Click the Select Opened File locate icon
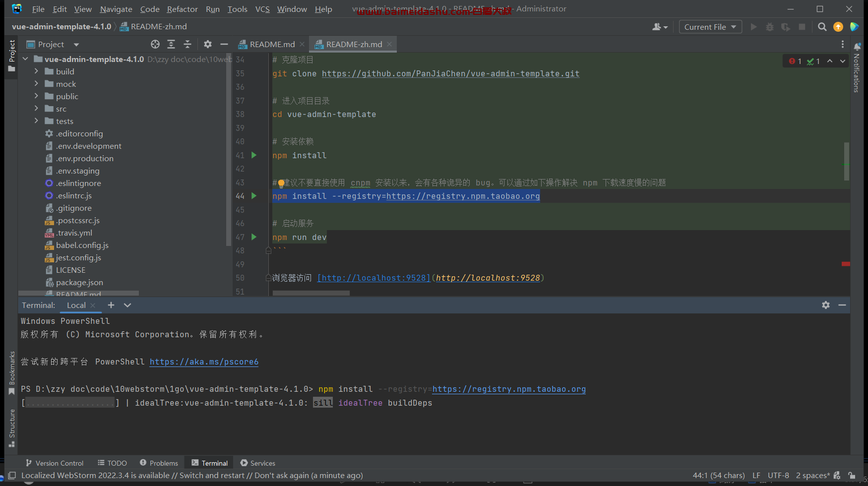The image size is (868, 486). [x=155, y=44]
